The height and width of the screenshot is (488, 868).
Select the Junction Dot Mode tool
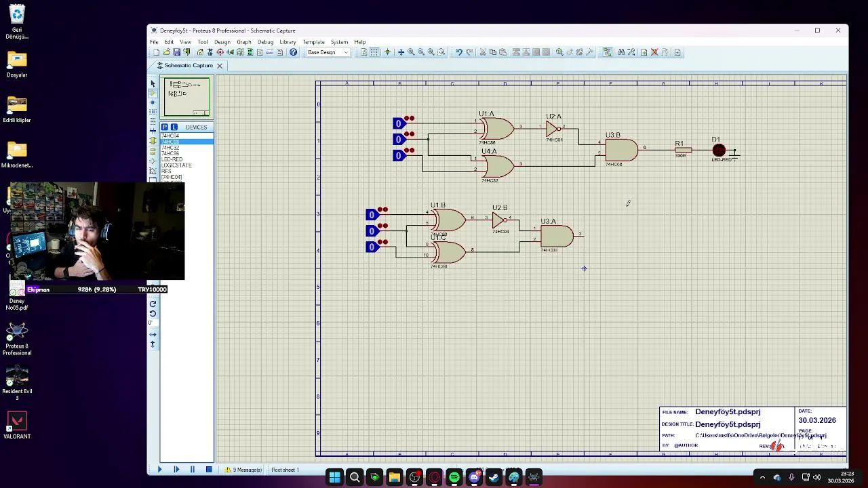pyautogui.click(x=153, y=102)
